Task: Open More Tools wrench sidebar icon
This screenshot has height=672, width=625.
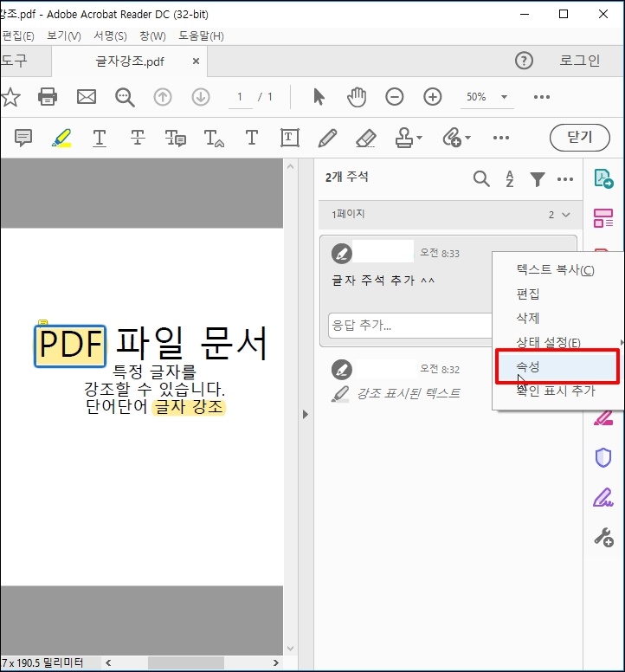Action: 603,537
